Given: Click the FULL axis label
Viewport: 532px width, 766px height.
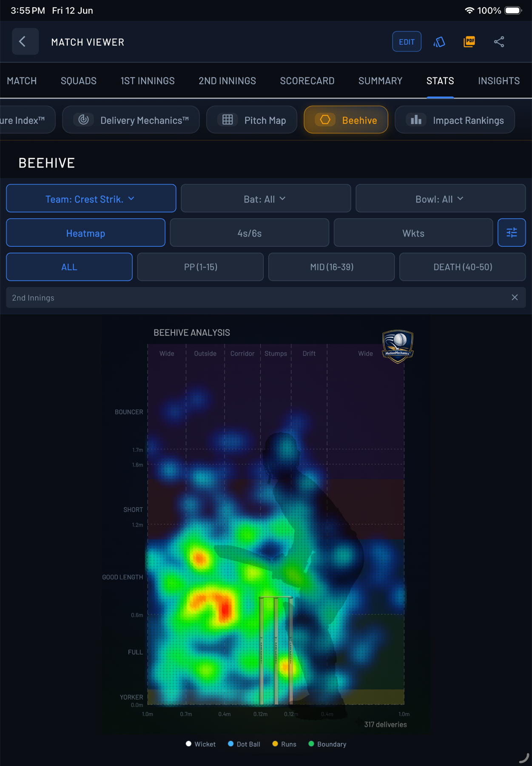Looking at the screenshot, I should click(x=135, y=652).
